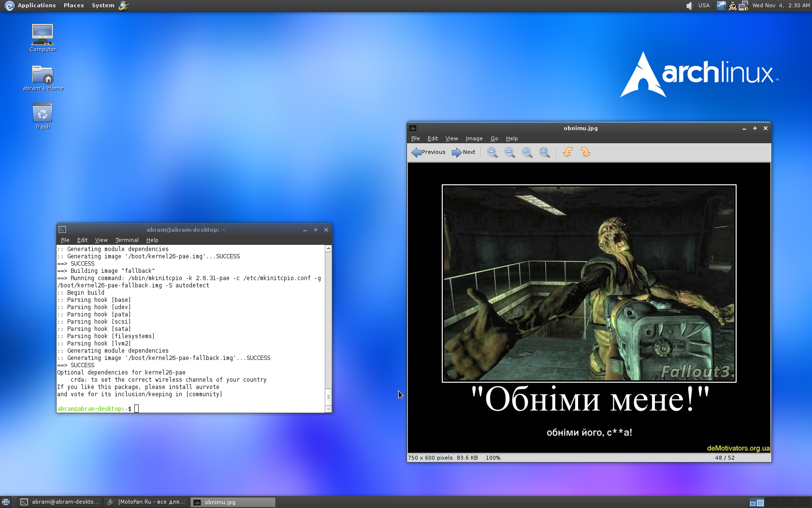Open Image menu in image viewer
This screenshot has width=812, height=508.
[474, 138]
